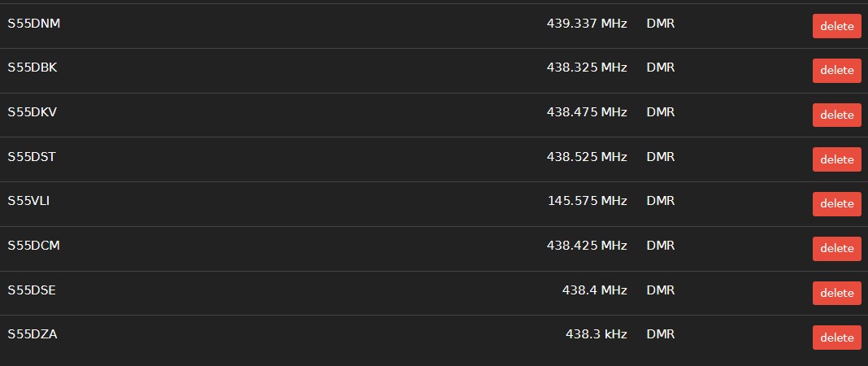
Task: Click the 438.3 kHz frequency value
Action: [x=596, y=334]
